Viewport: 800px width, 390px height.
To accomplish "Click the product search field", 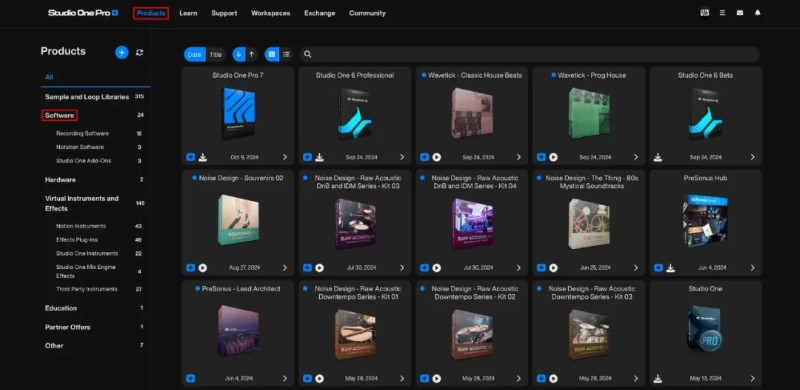I will [530, 54].
